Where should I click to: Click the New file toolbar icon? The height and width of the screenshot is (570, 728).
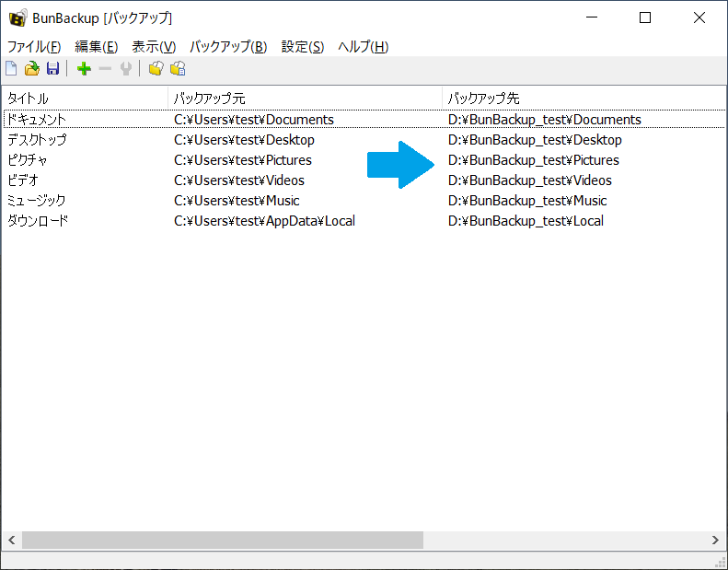pyautogui.click(x=11, y=69)
